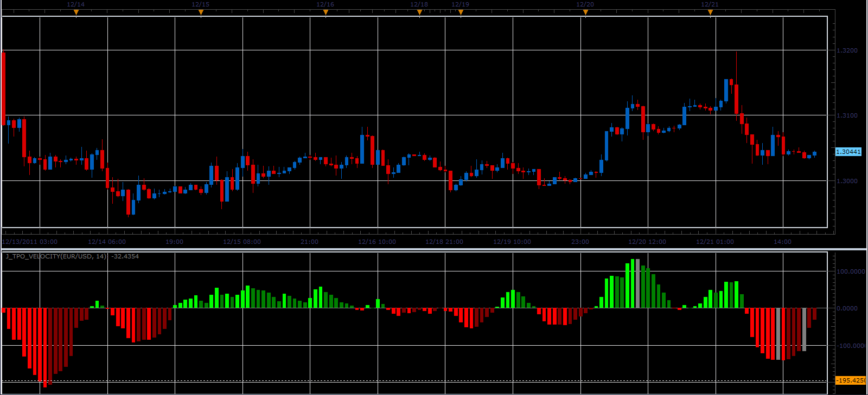This screenshot has height=395, width=868.
Task: Click the 19:00 time axis label
Action: click(175, 242)
